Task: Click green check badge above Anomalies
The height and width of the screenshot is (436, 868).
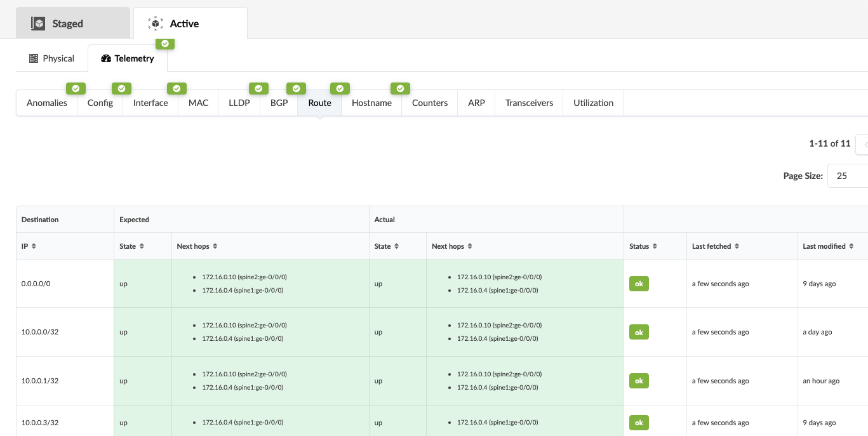Action: [x=76, y=89]
